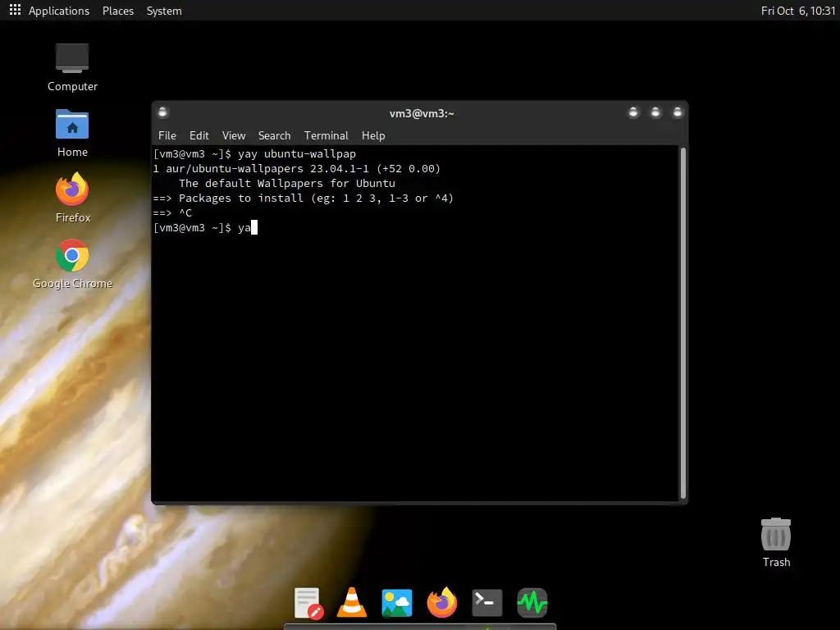Open the Applications menu

click(x=59, y=11)
